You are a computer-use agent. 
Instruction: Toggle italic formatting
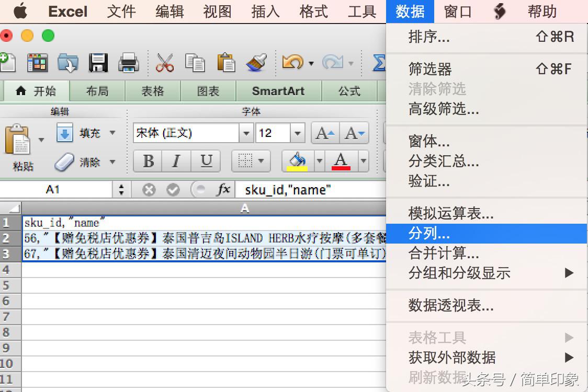[x=176, y=161]
